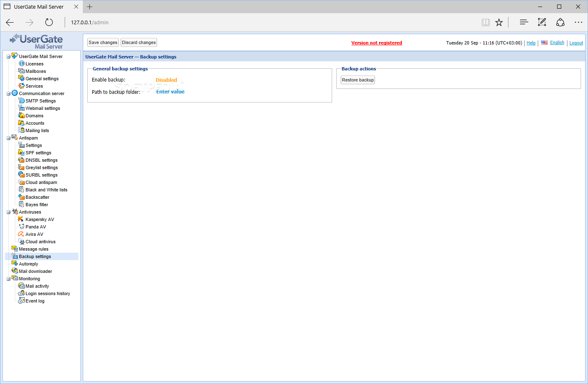
Task: Click the Domains icon
Action: (21, 115)
